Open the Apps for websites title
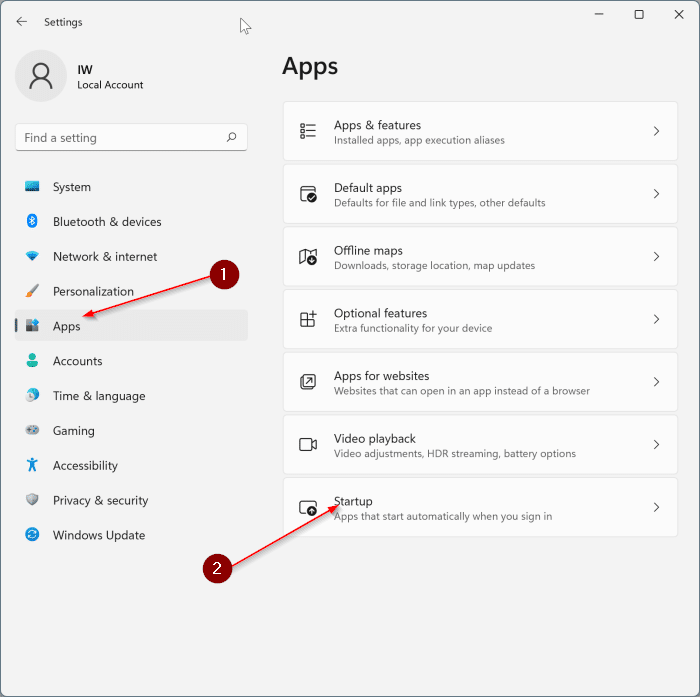The image size is (700, 697). tap(382, 376)
